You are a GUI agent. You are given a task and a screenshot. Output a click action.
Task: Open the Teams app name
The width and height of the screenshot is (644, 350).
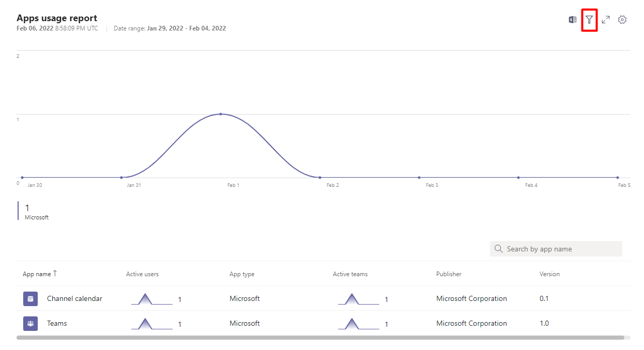click(57, 324)
